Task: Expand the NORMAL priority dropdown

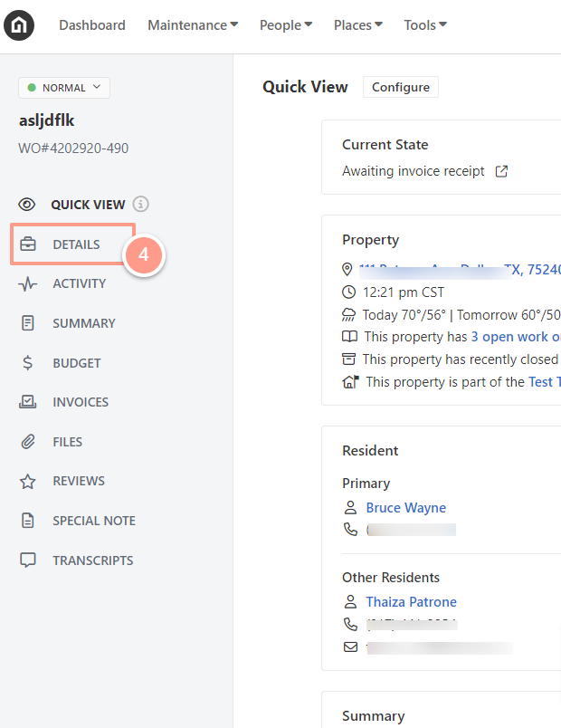Action: pyautogui.click(x=64, y=88)
